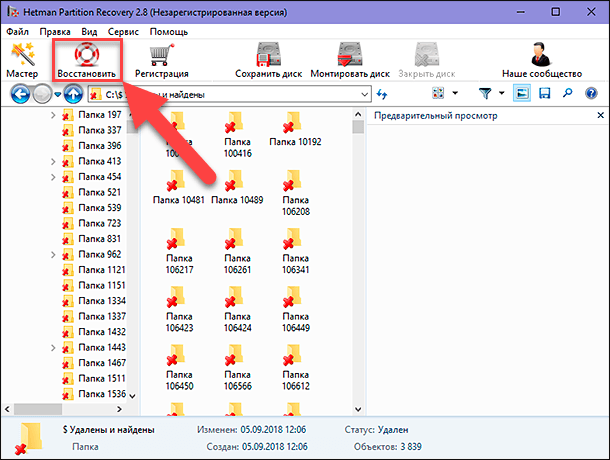Select deleted folder Папка 10481
Screen dimensions: 610x460
coord(179,187)
